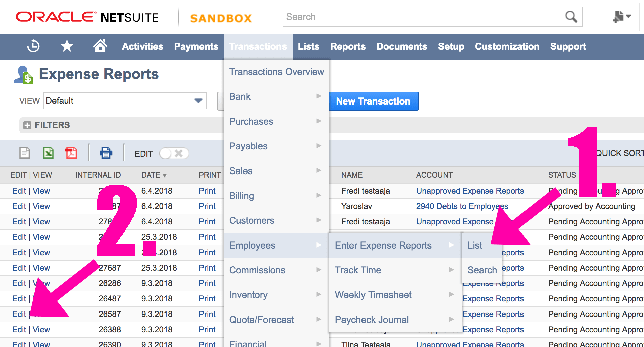Open the Shortcuts star icon
Screen dimensions: 644x347
click(x=67, y=46)
